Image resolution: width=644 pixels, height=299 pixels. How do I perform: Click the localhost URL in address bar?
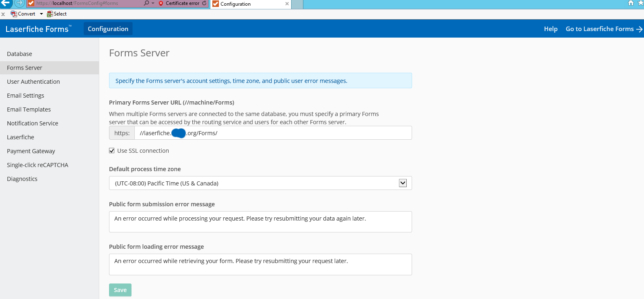point(77,3)
